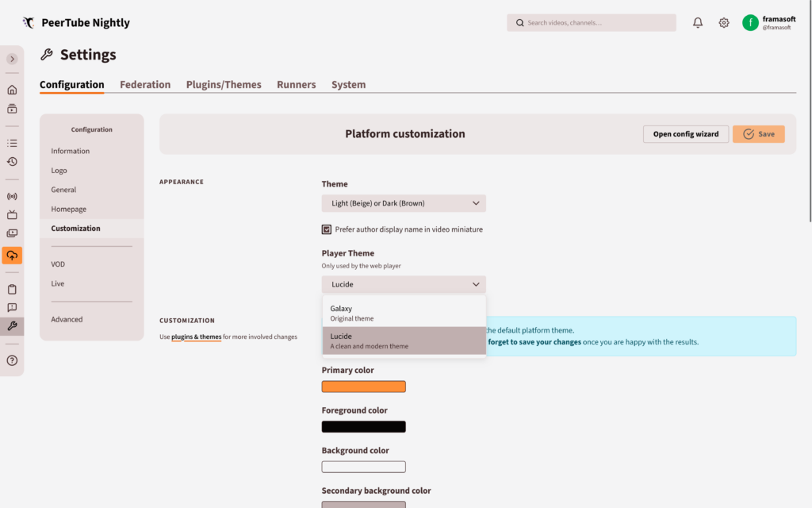Choose Lucide in the Player Theme dropdown
812x508 pixels.
point(403,340)
